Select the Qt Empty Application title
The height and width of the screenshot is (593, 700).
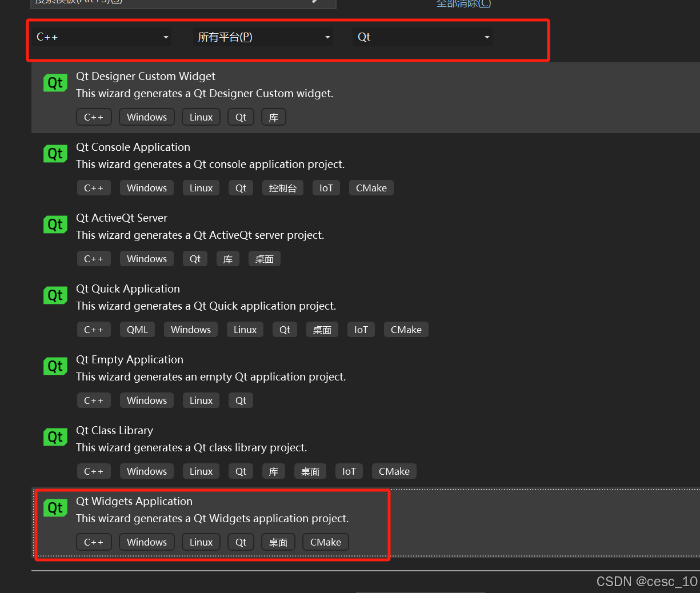130,359
